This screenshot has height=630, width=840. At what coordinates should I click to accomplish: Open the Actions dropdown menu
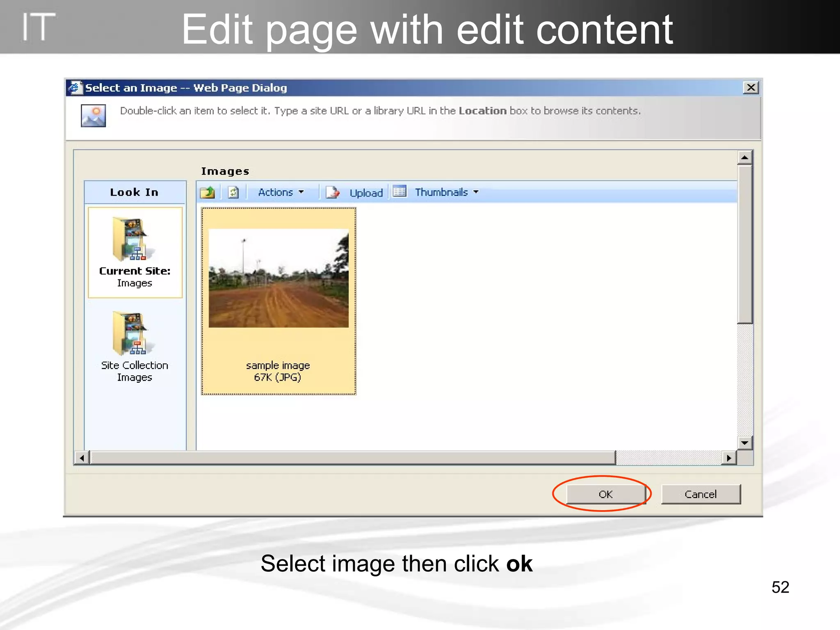pyautogui.click(x=281, y=192)
